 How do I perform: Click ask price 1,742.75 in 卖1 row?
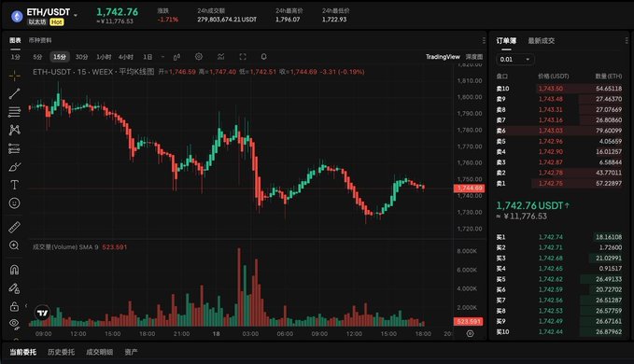pyautogui.click(x=551, y=184)
